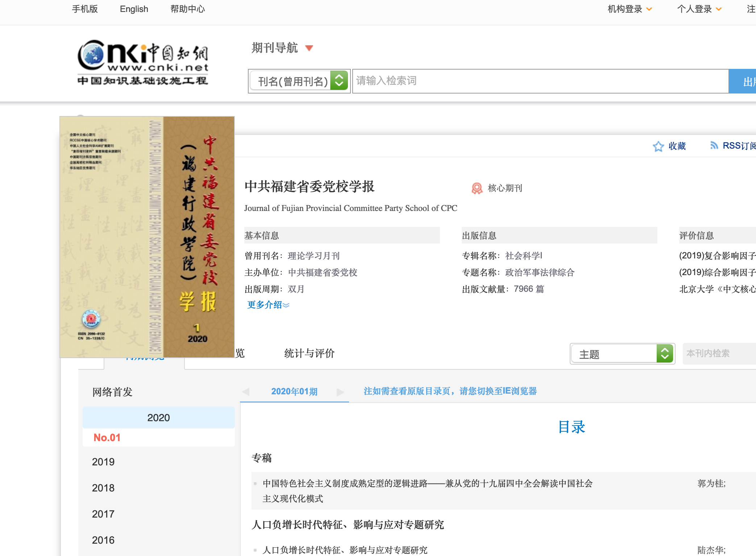
Task: Expand year 2017 issues
Action: (103, 514)
